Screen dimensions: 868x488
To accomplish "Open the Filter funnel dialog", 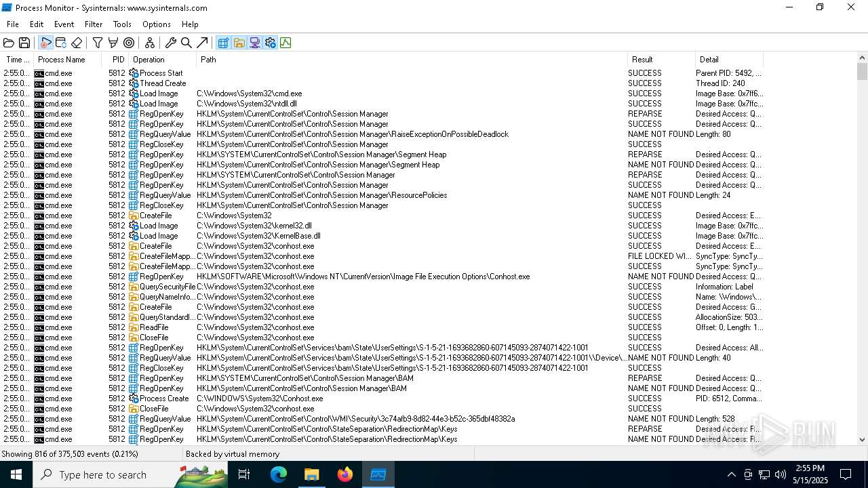I will (98, 43).
